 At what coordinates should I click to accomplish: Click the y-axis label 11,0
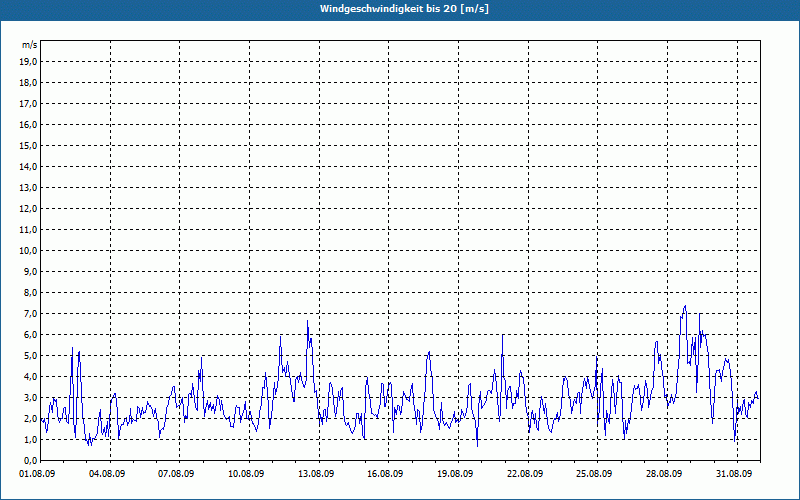tap(29, 230)
